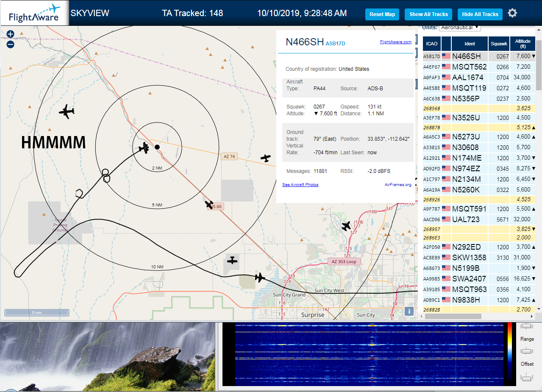Click the map zoom in plus icon
The width and height of the screenshot is (542, 392).
pos(11,34)
